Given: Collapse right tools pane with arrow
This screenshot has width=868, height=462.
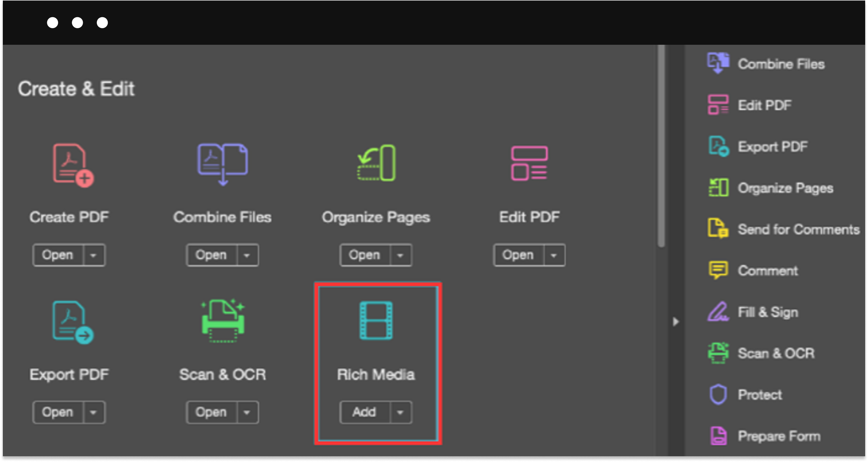Looking at the screenshot, I should [675, 322].
